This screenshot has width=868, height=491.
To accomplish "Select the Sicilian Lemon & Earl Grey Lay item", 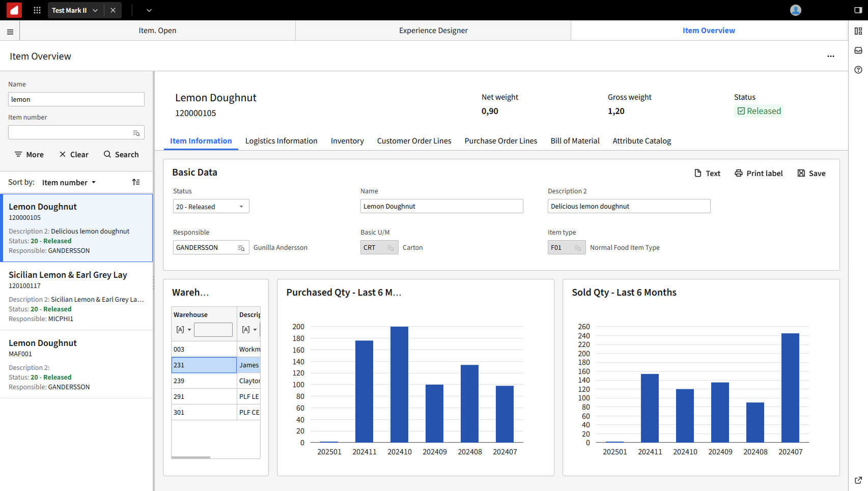I will click(x=76, y=296).
